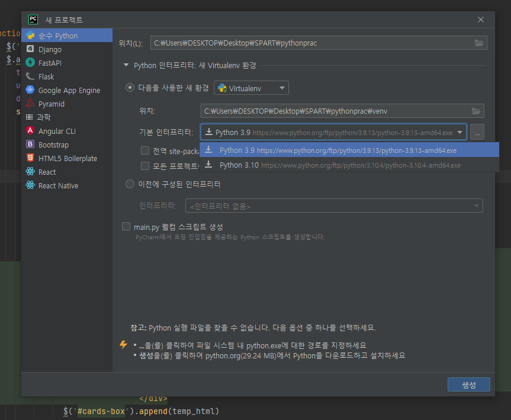
Task: Click the ... browse interpreter button
Action: [x=477, y=132]
